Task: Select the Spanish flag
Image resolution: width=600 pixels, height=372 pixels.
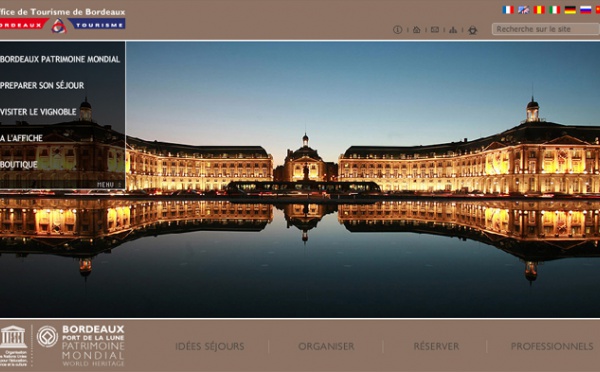Action: 539,10
